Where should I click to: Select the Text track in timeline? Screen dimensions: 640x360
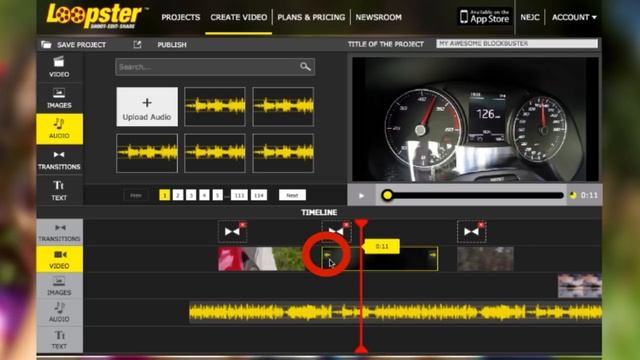pos(60,339)
